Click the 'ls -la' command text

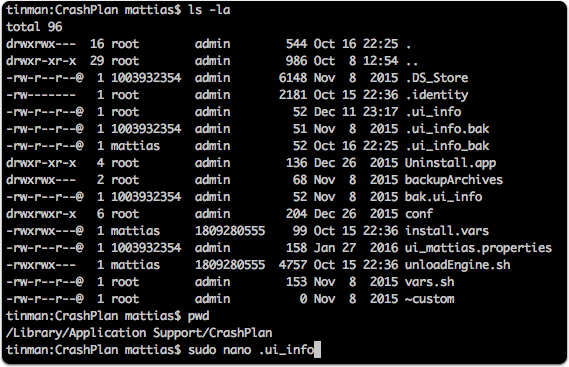tap(209, 10)
